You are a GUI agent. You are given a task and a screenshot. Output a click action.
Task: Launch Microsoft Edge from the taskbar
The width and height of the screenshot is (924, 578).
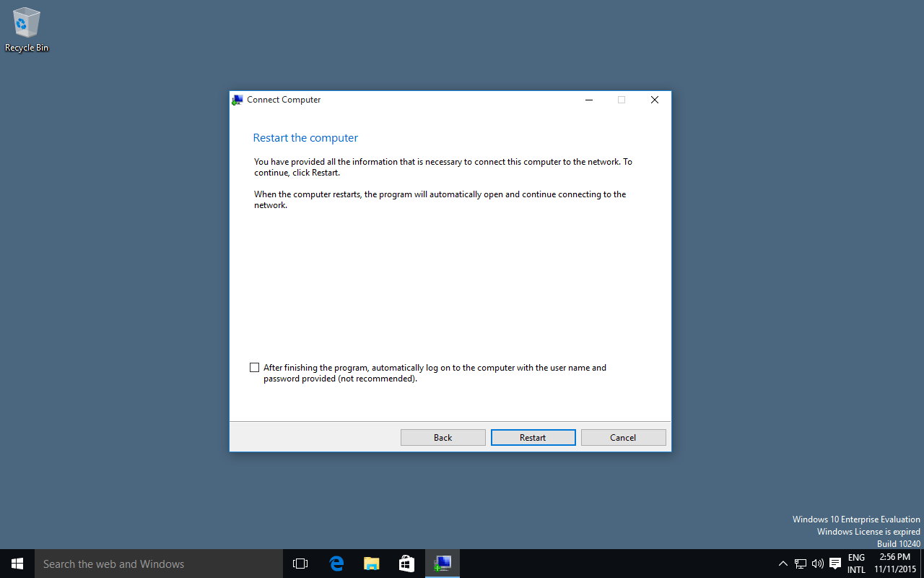click(336, 564)
